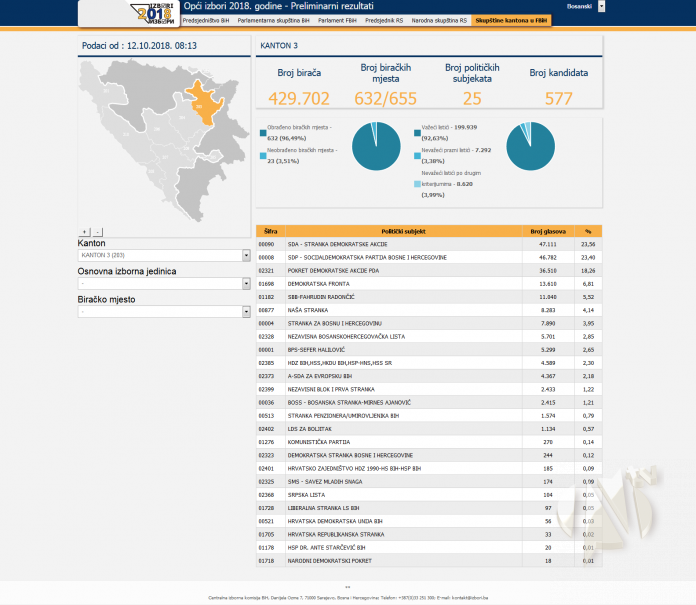This screenshot has height=605, width=696.
Task: Click legend square for Obrađeno biračkih mjesta
Action: tap(262, 130)
